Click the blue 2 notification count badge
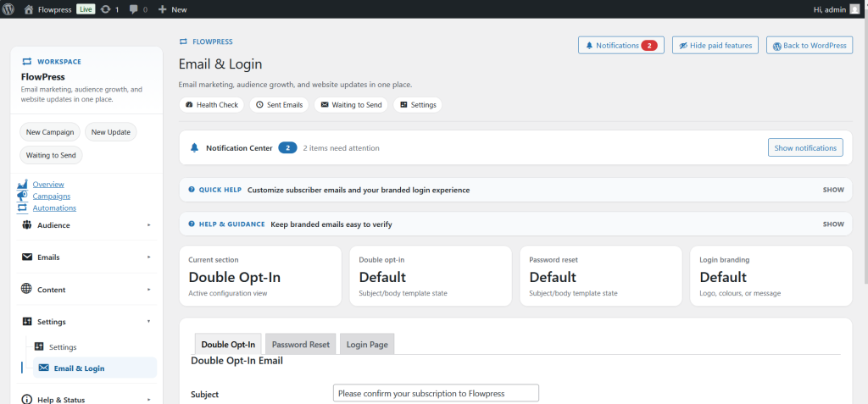 pyautogui.click(x=288, y=147)
